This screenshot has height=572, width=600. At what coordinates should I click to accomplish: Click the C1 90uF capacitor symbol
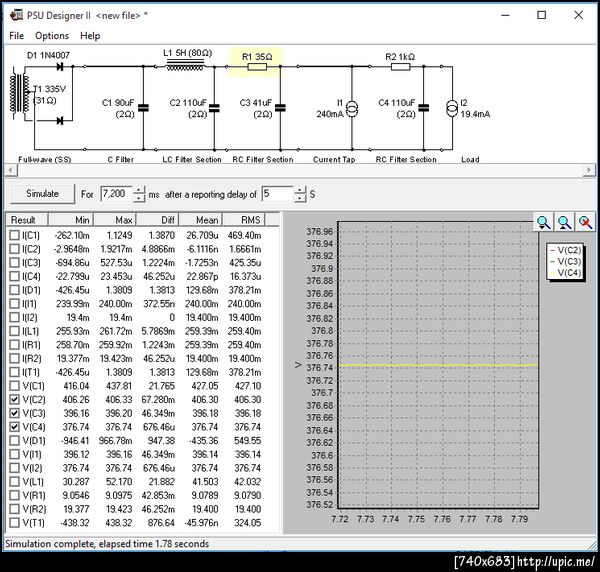[x=143, y=107]
